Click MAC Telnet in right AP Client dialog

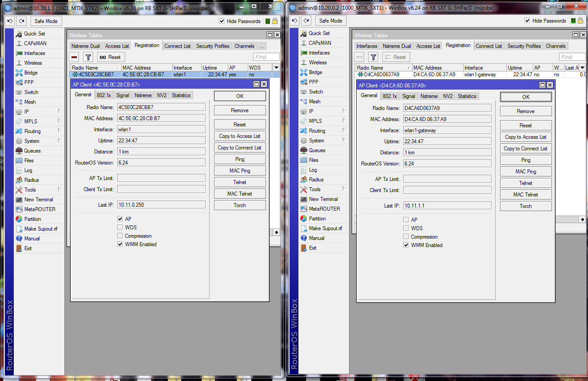pos(526,195)
